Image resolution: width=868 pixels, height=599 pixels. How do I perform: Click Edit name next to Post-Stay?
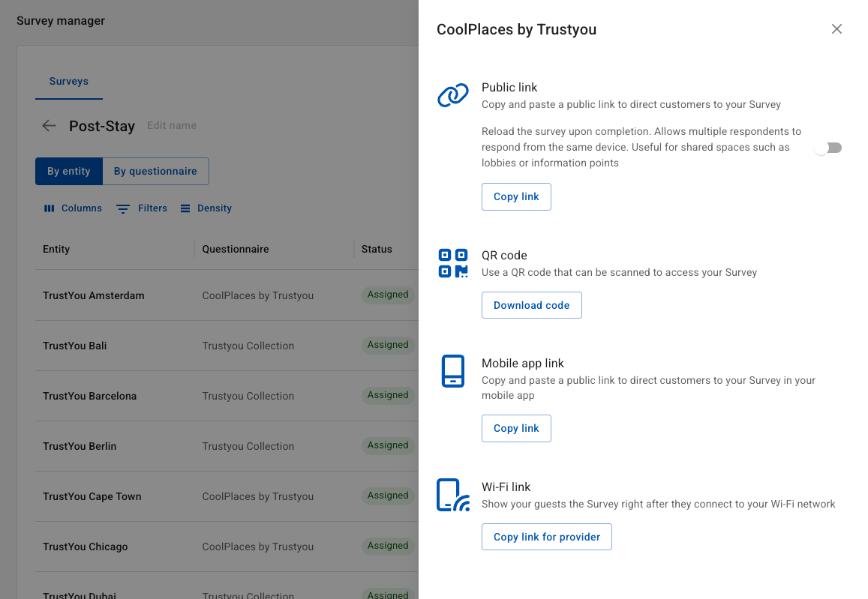pyautogui.click(x=172, y=125)
